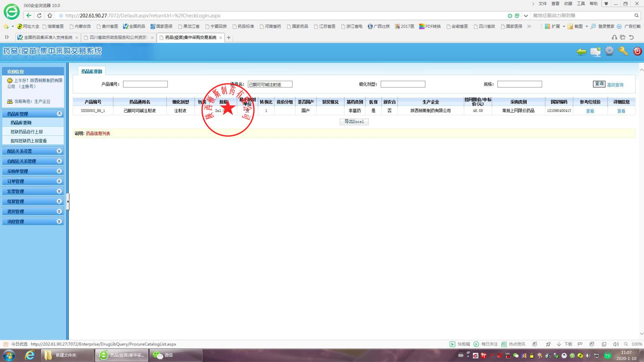Open 每日关注 in the status bar

486,344
